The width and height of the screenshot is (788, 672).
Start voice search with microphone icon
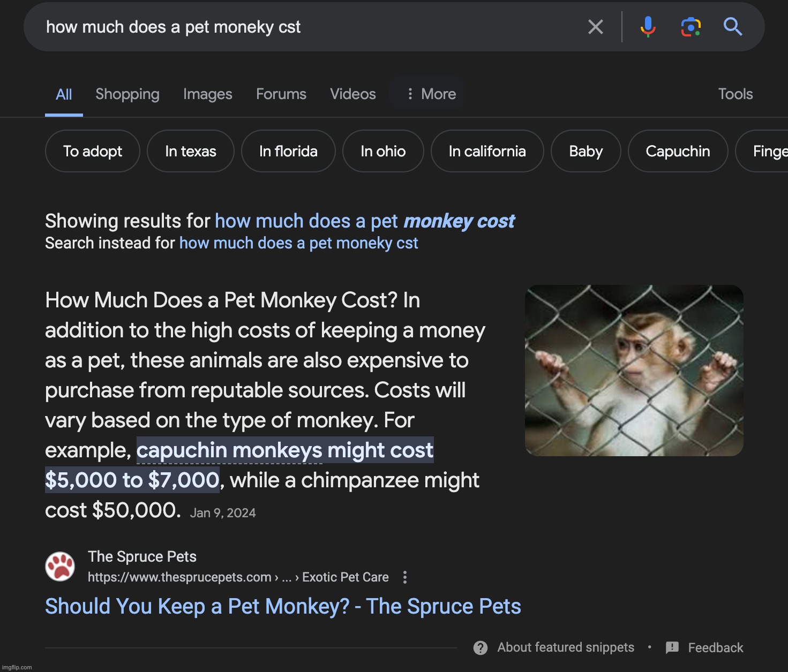[648, 27]
